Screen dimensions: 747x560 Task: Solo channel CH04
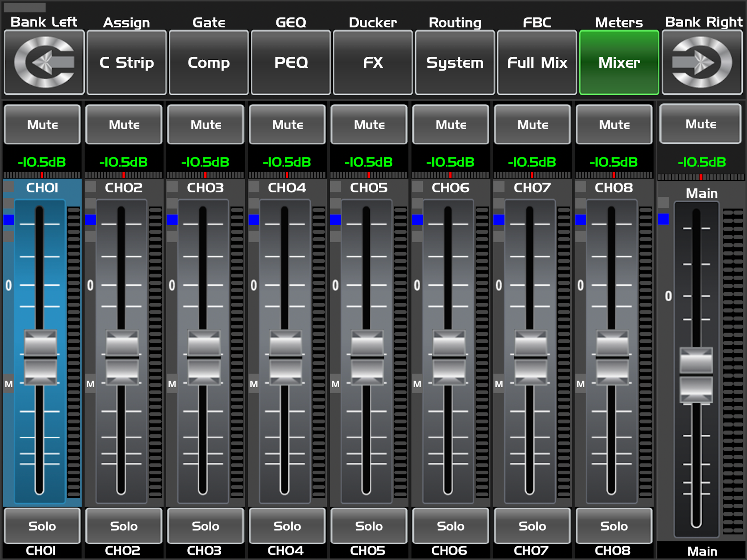[x=287, y=526]
